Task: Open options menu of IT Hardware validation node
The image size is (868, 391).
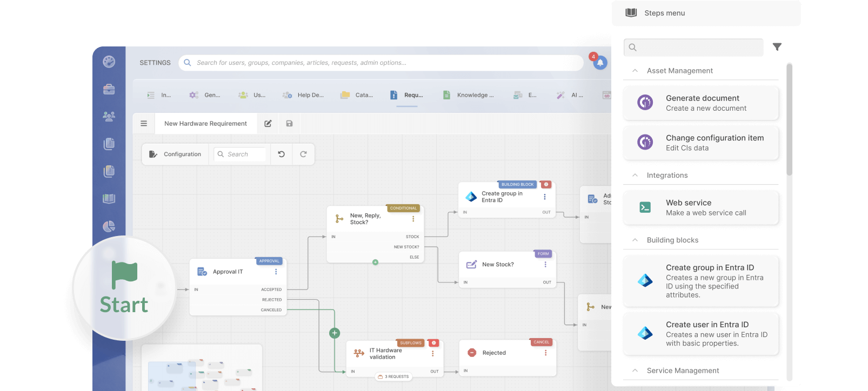Action: click(433, 354)
